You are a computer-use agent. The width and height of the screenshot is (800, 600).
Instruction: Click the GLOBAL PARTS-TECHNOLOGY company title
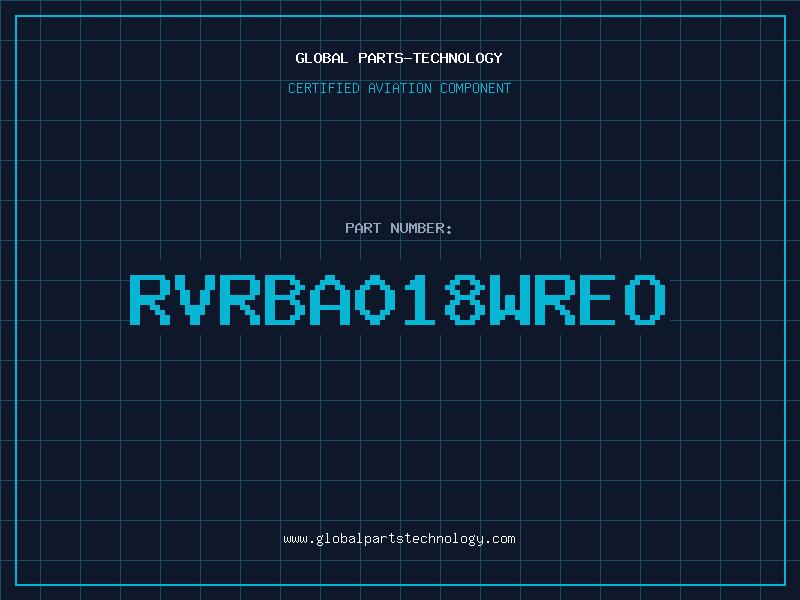pyautogui.click(x=399, y=58)
